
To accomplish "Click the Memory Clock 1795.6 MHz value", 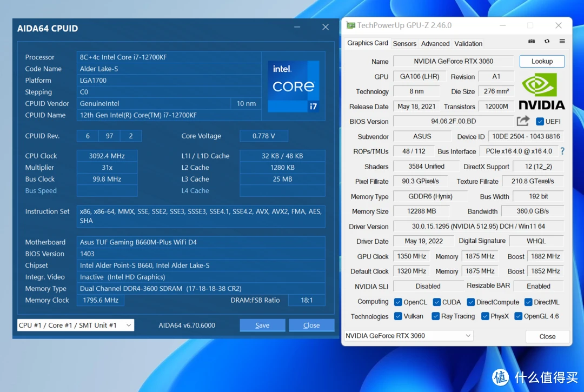I will coord(101,300).
